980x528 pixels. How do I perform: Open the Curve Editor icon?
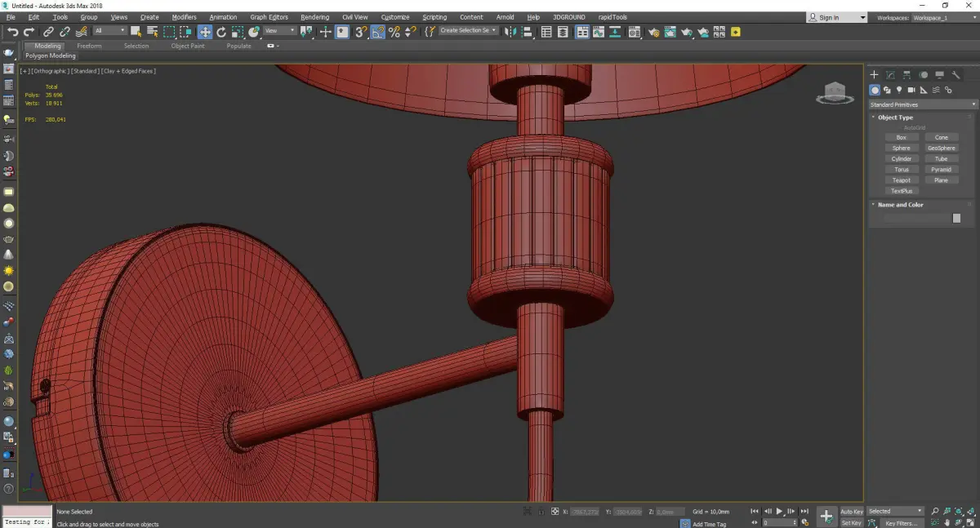(598, 32)
